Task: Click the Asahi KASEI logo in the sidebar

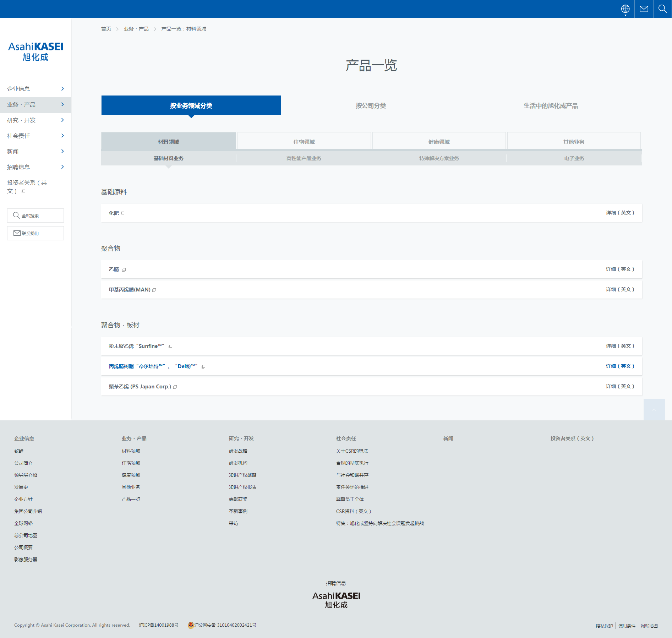Action: point(35,52)
